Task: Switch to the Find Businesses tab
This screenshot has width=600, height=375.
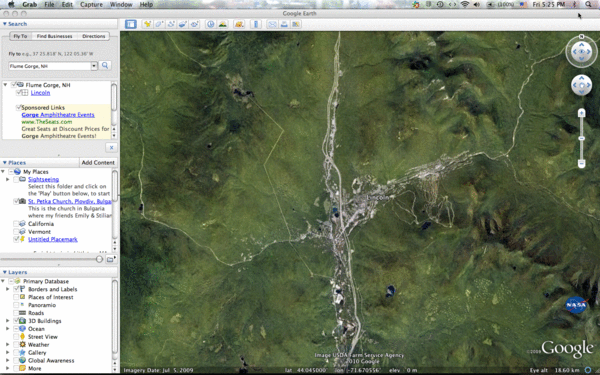Action: click(x=54, y=36)
